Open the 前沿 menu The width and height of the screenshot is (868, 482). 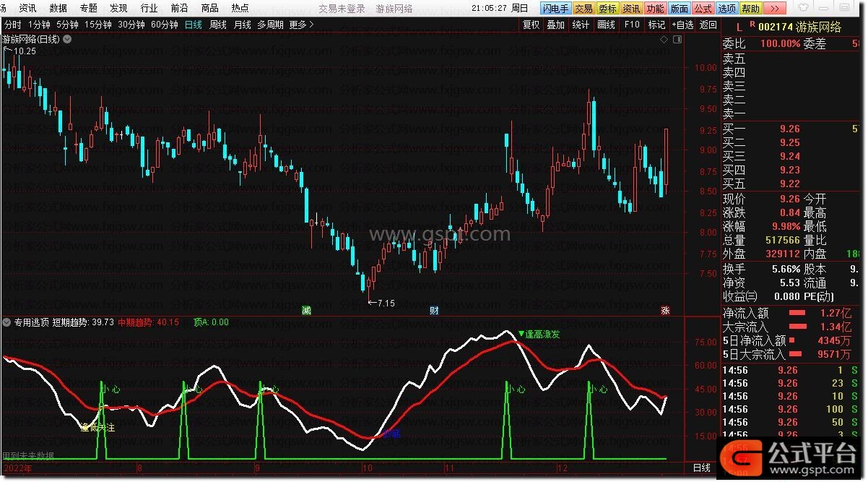pos(179,9)
